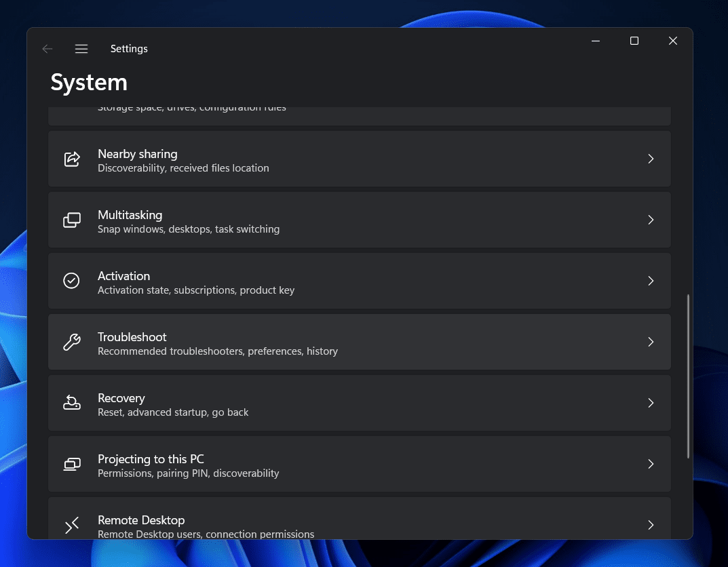Click the Troubleshoot wrench icon

click(x=71, y=342)
